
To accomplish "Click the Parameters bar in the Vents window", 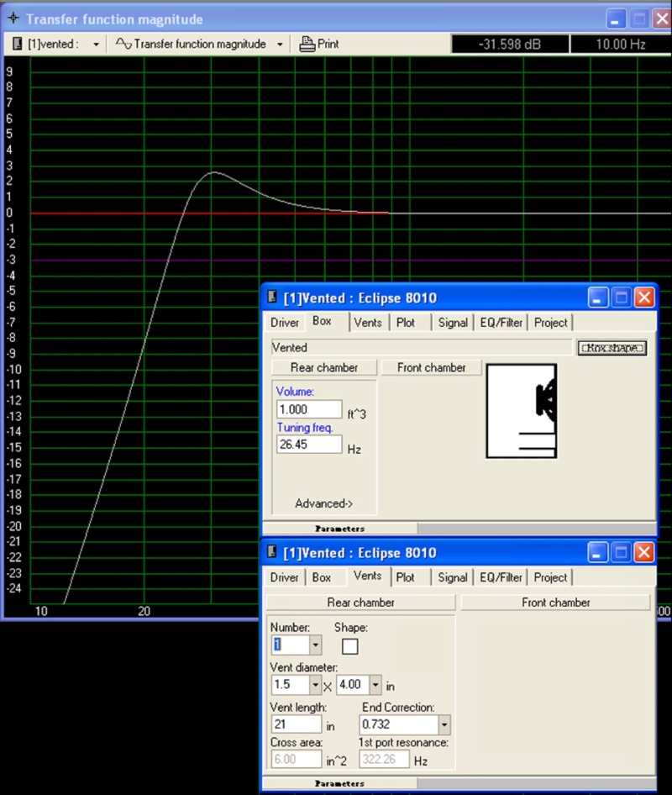I will point(340,783).
